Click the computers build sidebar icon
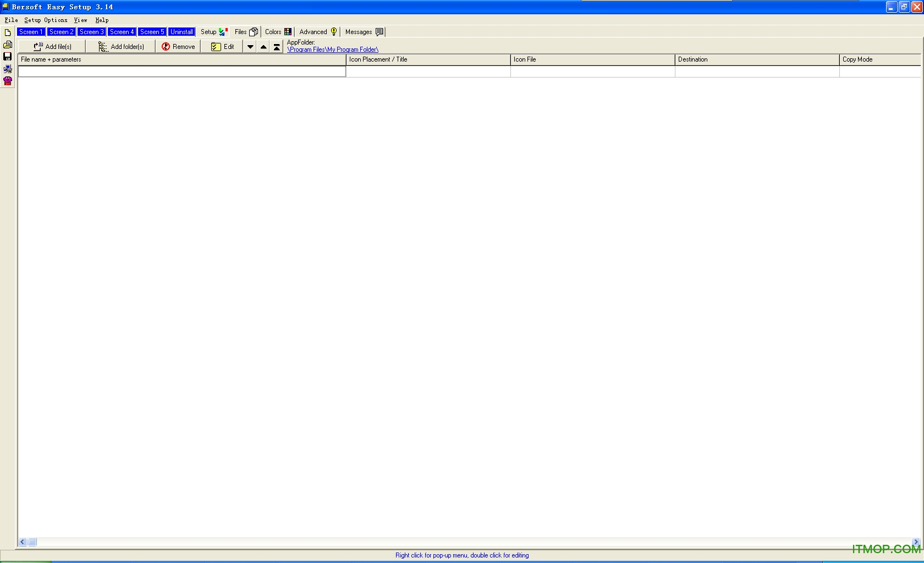The height and width of the screenshot is (563, 924). click(8, 69)
